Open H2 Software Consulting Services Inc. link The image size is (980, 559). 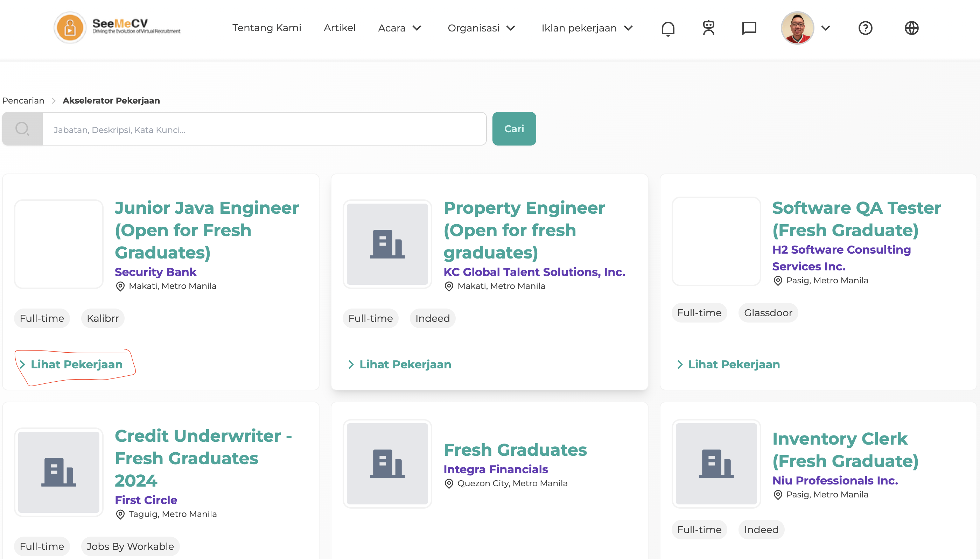841,258
